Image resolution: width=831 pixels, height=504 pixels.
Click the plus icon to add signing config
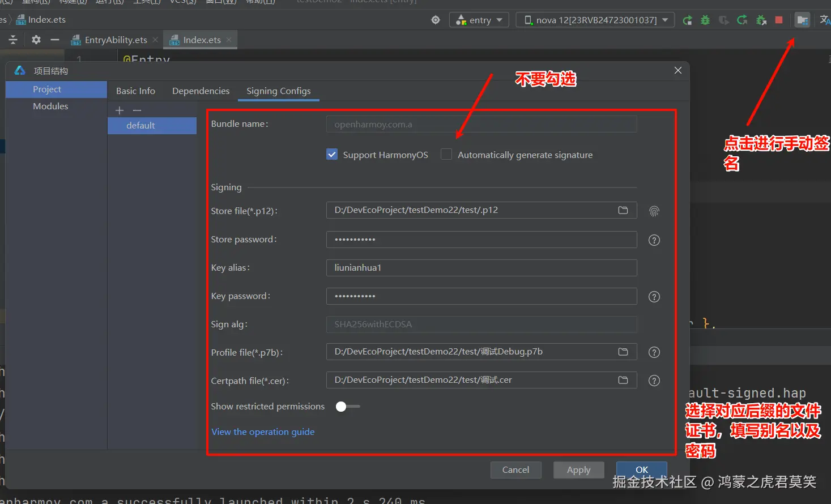pyautogui.click(x=120, y=110)
